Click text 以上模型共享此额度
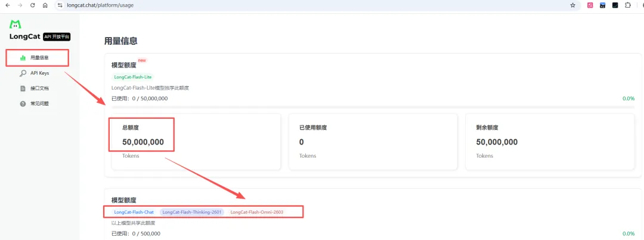The image size is (644, 240). tap(134, 223)
